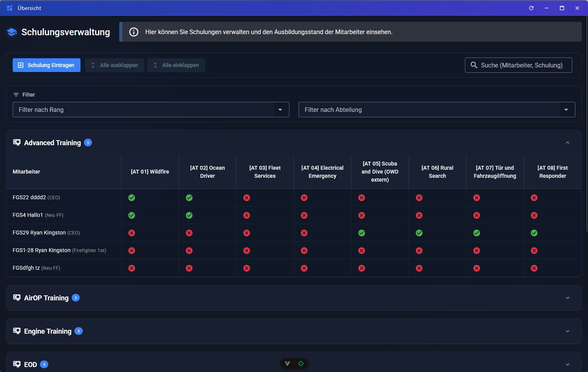Collapse the Advanced Training section chevron
Viewport: 588px width, 372px height.
(x=568, y=143)
